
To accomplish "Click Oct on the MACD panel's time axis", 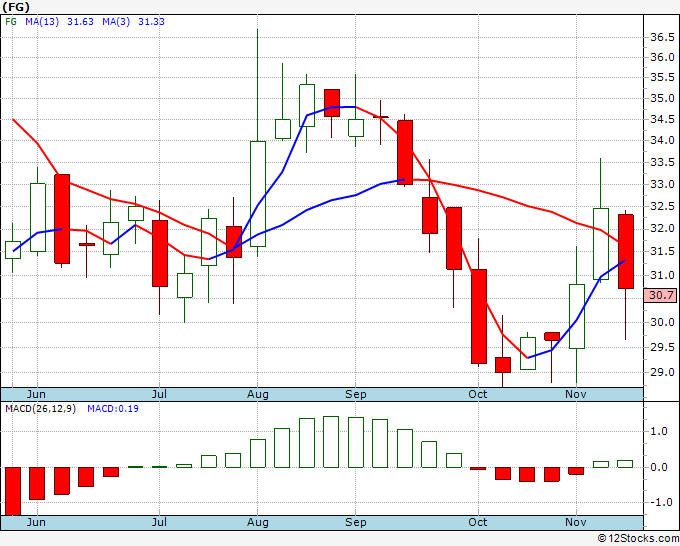I will pos(478,522).
